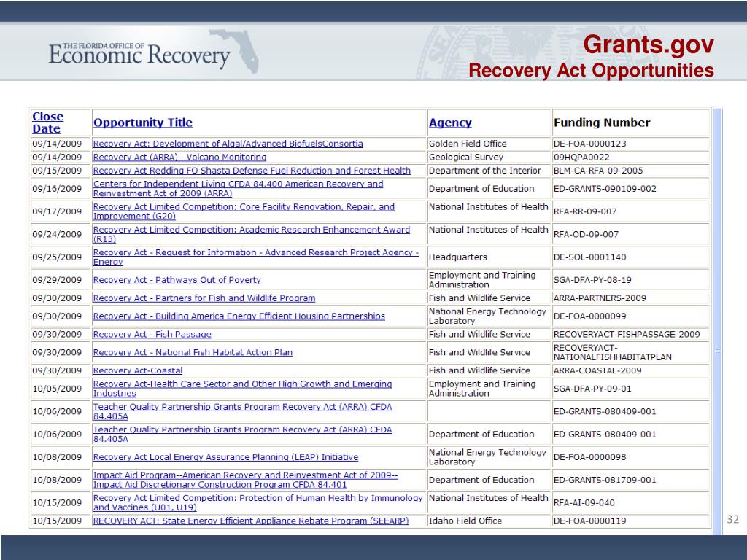Select funding number DE-FOA-0000099
This screenshot has height=560, width=747.
point(589,316)
